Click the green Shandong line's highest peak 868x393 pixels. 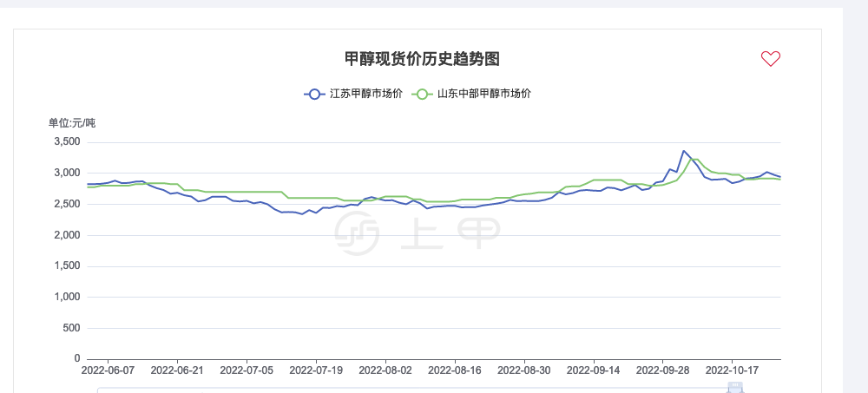pyautogui.click(x=694, y=160)
